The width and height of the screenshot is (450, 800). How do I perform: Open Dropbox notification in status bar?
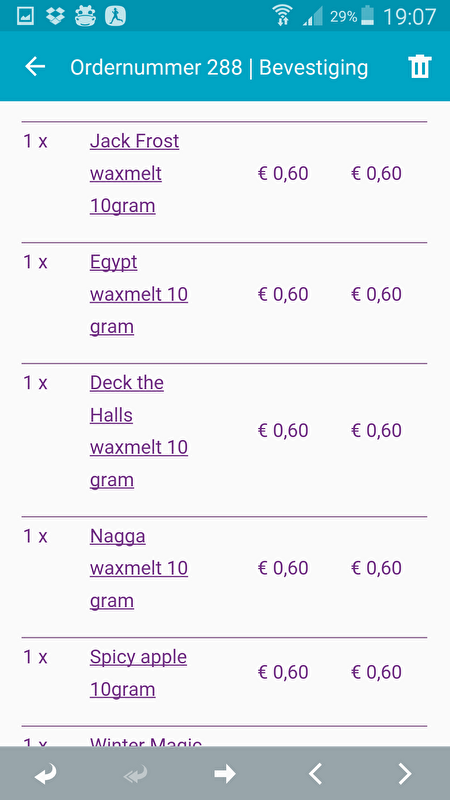55,16
